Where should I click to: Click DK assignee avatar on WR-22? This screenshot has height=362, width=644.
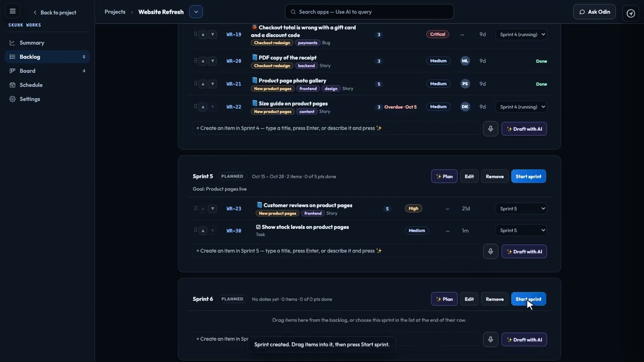[465, 107]
